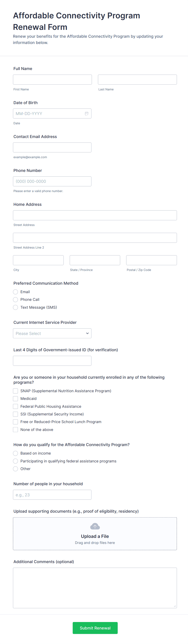Image resolution: width=188 pixels, height=644 pixels.
Task: Click the Upload a File area
Action: [95, 536]
